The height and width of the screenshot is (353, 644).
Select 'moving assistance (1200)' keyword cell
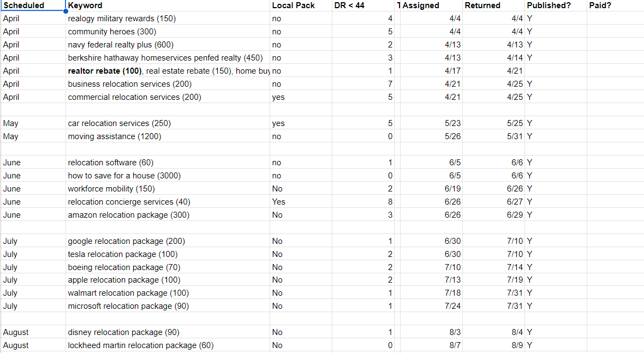115,136
